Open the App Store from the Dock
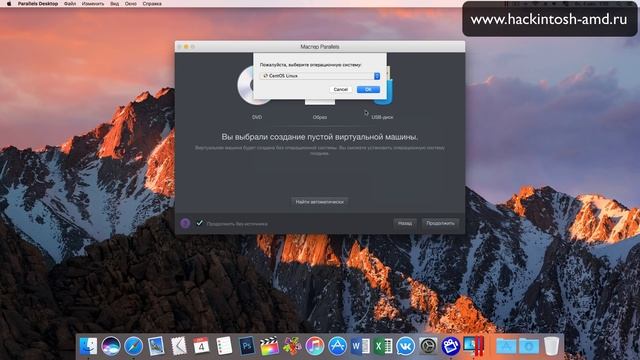Image resolution: width=640 pixels, height=360 pixels. point(338,346)
